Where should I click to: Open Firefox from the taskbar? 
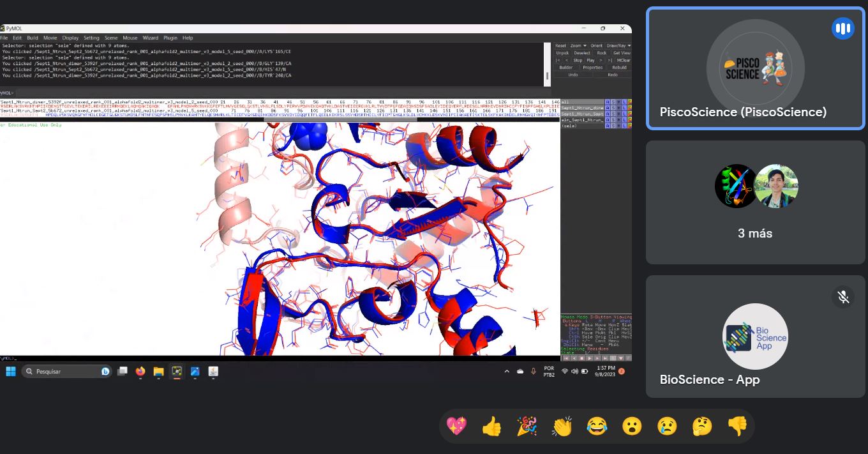coord(140,371)
